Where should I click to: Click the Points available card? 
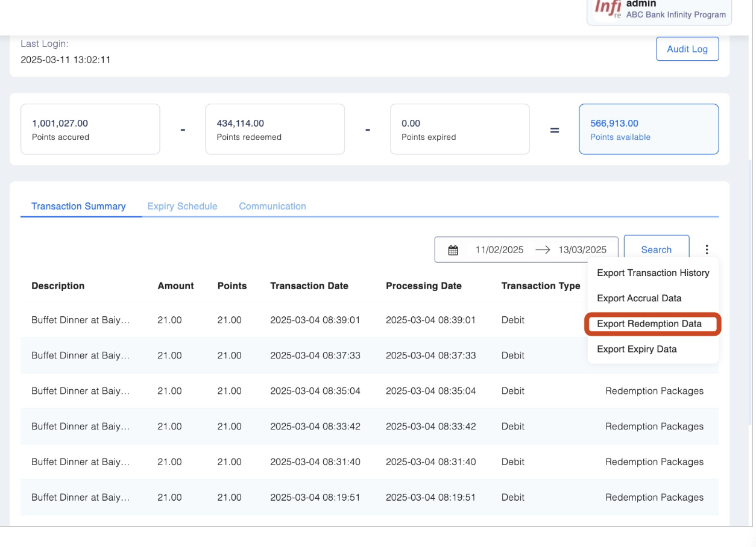[649, 130]
